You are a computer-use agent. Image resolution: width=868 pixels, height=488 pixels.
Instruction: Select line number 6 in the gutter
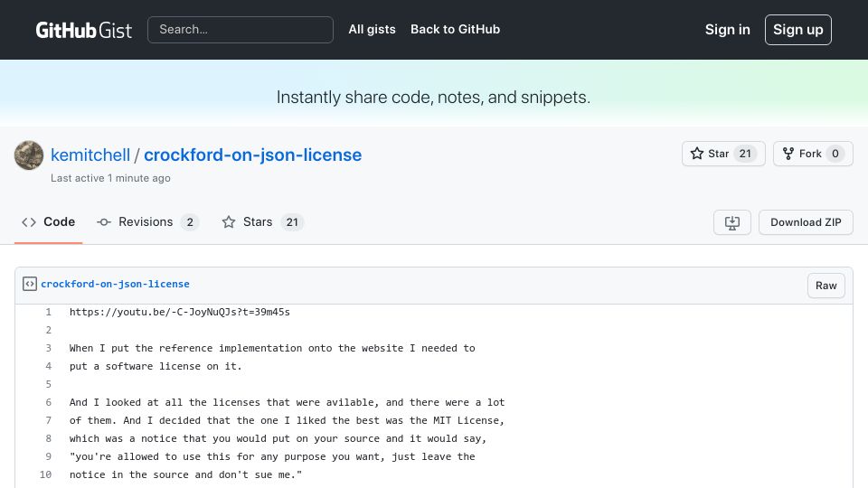[x=48, y=402]
